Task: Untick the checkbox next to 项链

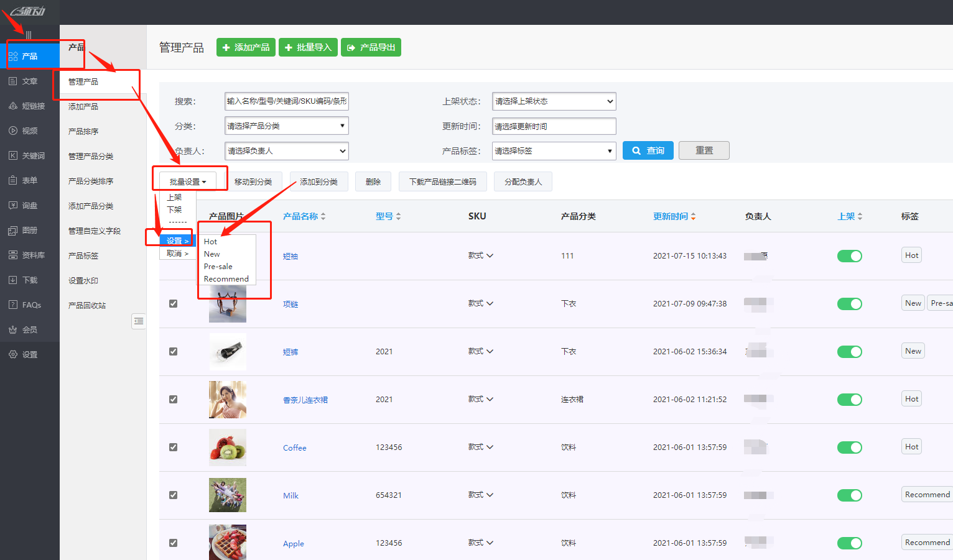Action: point(173,303)
